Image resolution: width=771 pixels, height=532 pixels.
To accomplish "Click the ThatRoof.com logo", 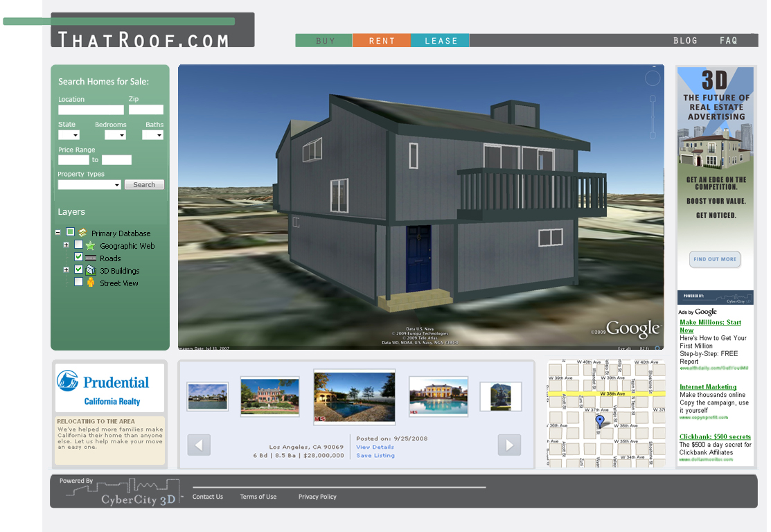I will (x=152, y=30).
